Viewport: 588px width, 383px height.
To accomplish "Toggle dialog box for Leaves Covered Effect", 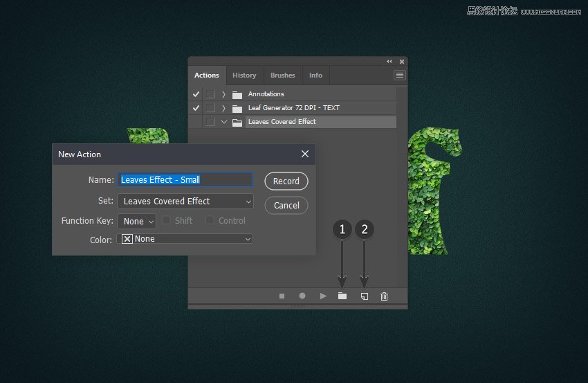I will click(210, 122).
